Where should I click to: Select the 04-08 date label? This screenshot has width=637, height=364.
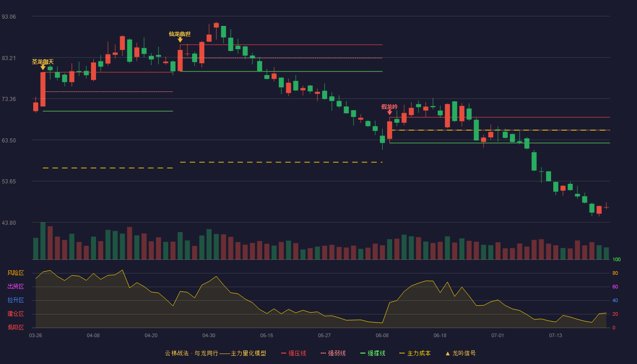(93, 335)
